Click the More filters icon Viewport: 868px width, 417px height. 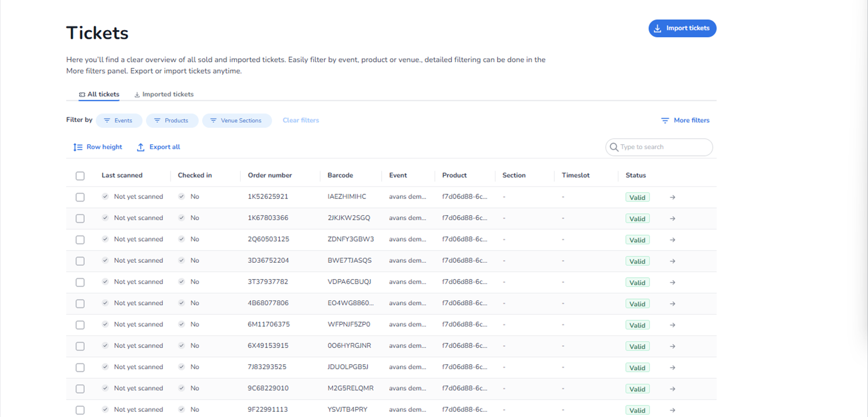tap(665, 121)
